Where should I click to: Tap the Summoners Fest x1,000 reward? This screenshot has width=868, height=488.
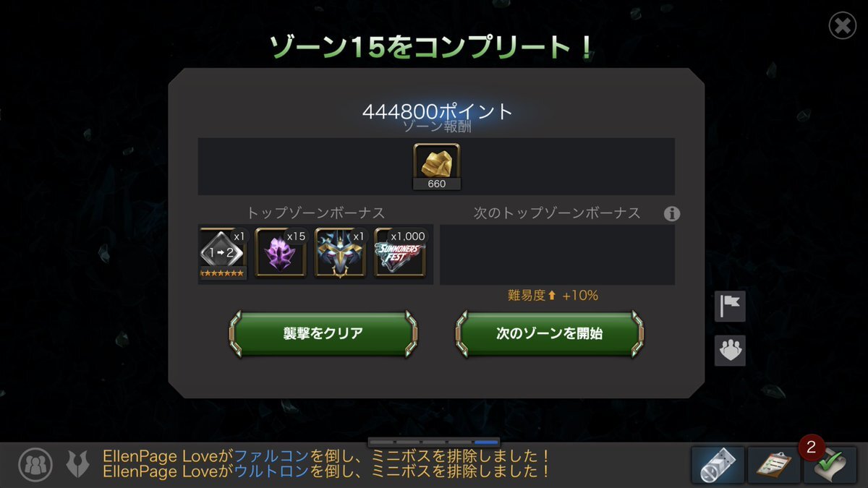[399, 252]
